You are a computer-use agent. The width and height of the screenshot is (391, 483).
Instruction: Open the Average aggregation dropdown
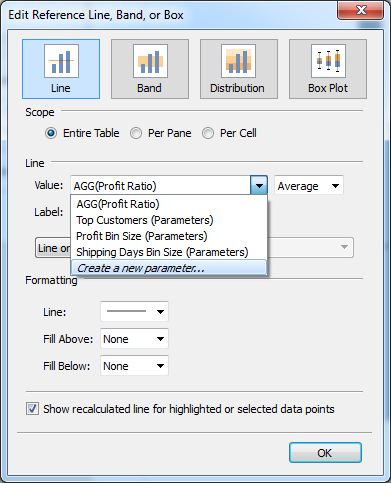click(309, 185)
